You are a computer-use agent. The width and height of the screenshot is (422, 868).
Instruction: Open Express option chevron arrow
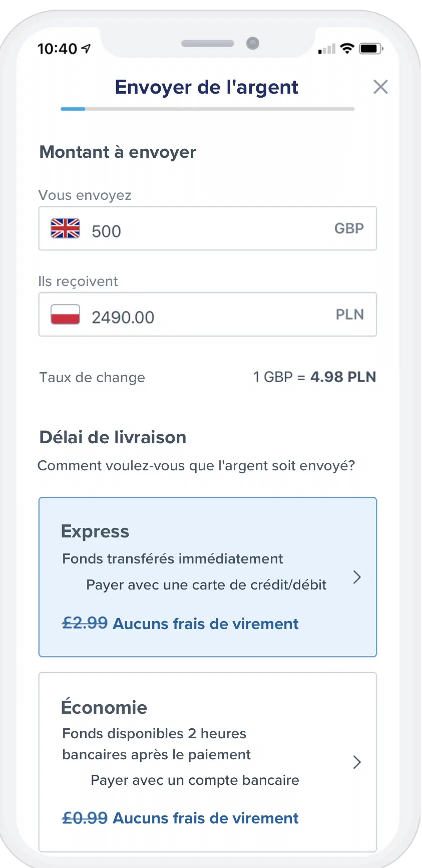(357, 577)
